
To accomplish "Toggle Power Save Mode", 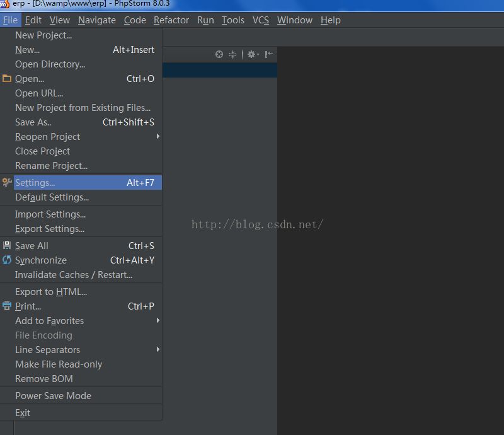I will (81, 395).
